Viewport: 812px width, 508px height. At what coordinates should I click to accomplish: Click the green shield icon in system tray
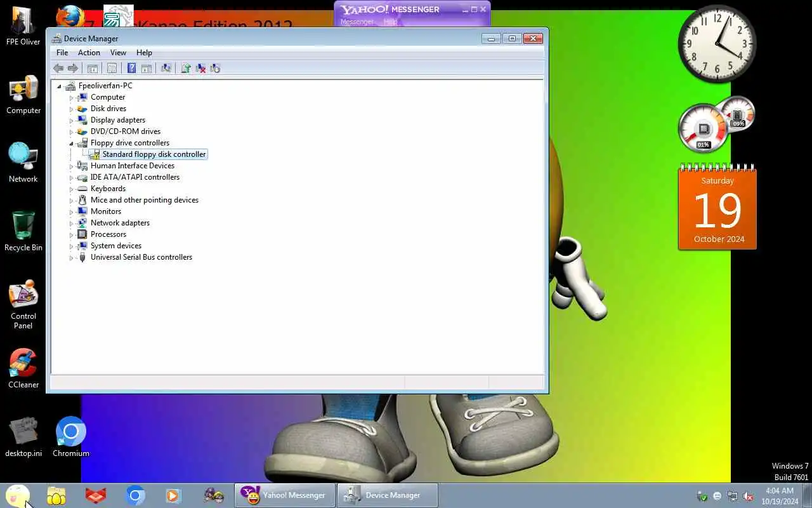pyautogui.click(x=702, y=496)
